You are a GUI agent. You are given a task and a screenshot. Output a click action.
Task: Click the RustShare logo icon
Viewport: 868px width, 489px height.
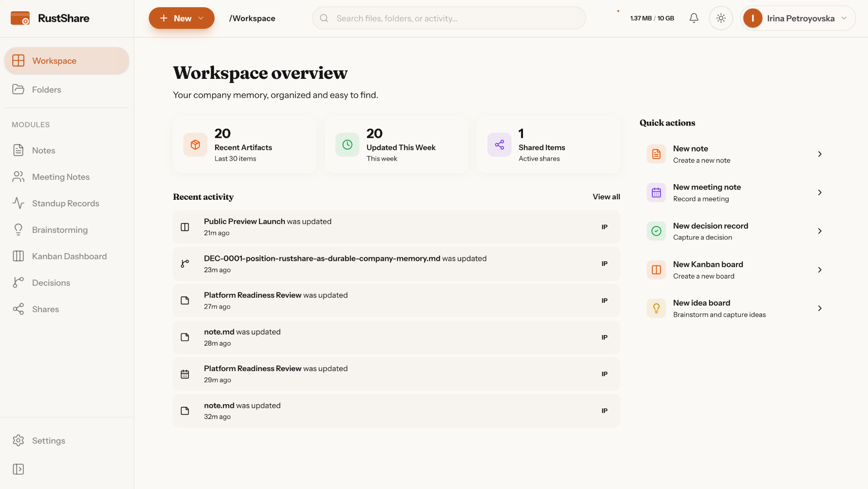click(x=20, y=18)
